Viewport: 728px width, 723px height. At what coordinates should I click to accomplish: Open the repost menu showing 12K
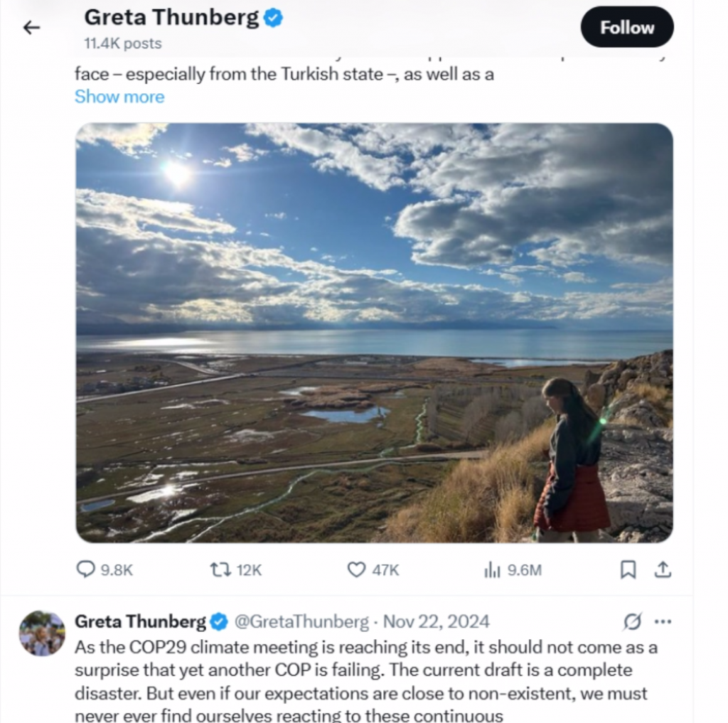coord(236,569)
